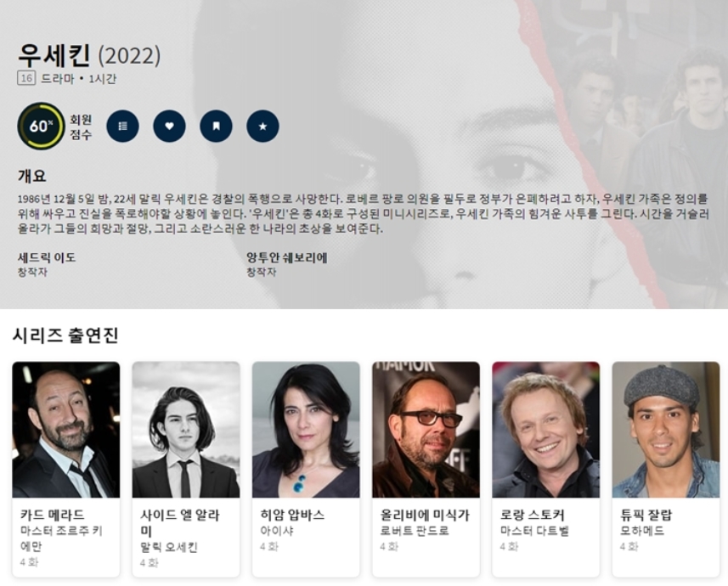Image resolution: width=728 pixels, height=586 pixels.
Task: Open creator 세드릭 이도 link
Action: click(x=47, y=257)
